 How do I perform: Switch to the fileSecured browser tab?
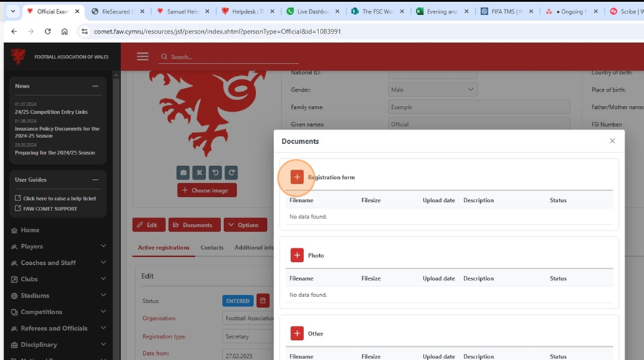(116, 11)
